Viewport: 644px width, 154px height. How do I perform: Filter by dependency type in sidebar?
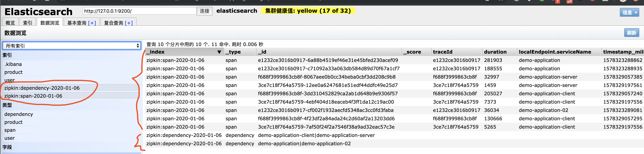(71, 114)
